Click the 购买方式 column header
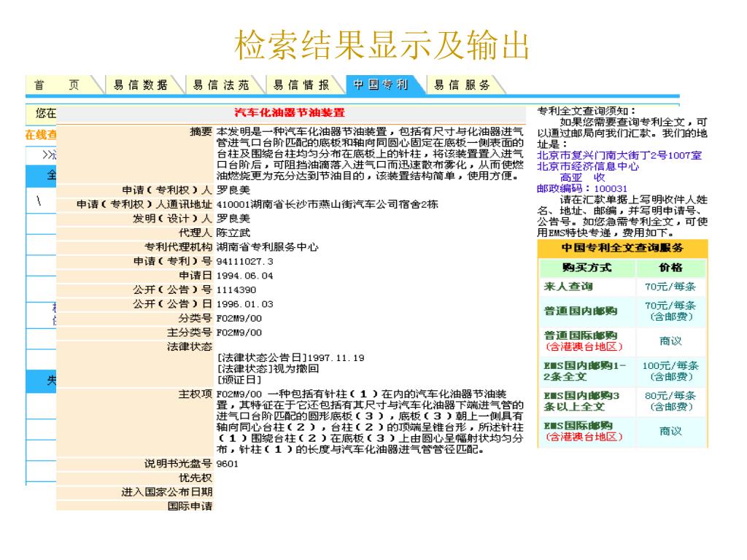This screenshot has width=747, height=560. click(587, 268)
